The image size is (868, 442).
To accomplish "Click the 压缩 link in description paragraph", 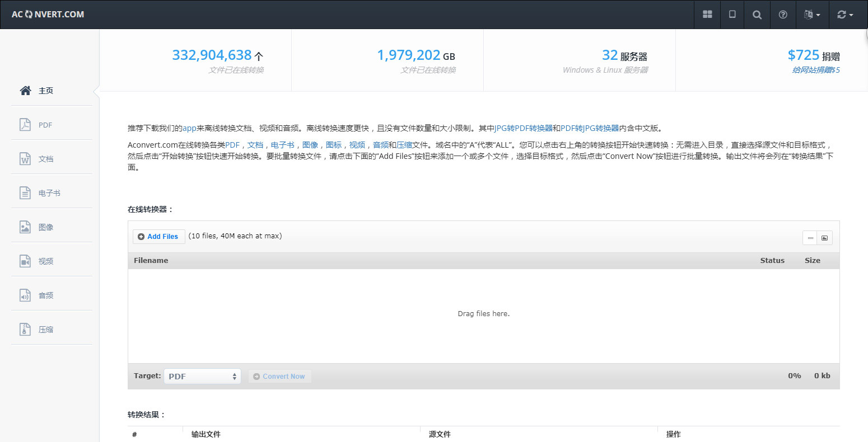I will (404, 145).
